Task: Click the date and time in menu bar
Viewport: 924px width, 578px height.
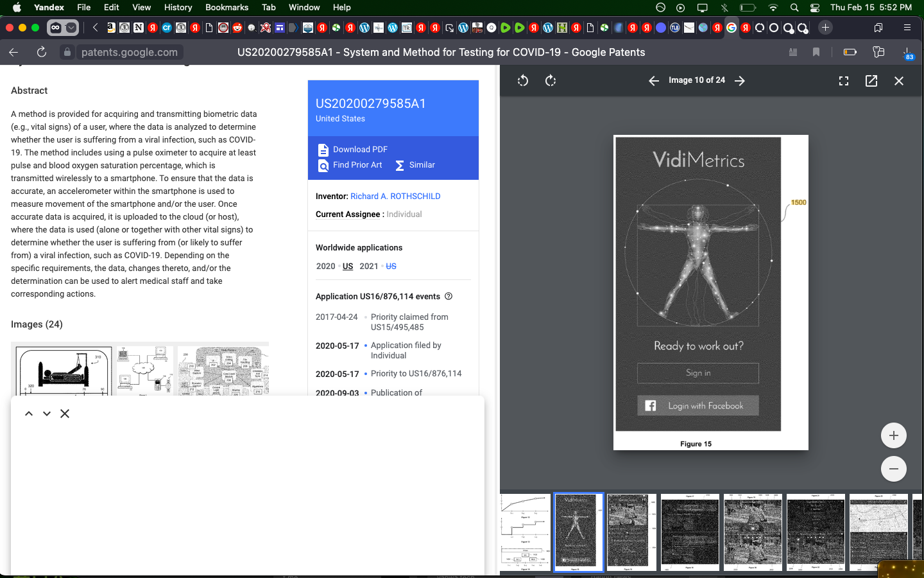Action: (x=871, y=7)
